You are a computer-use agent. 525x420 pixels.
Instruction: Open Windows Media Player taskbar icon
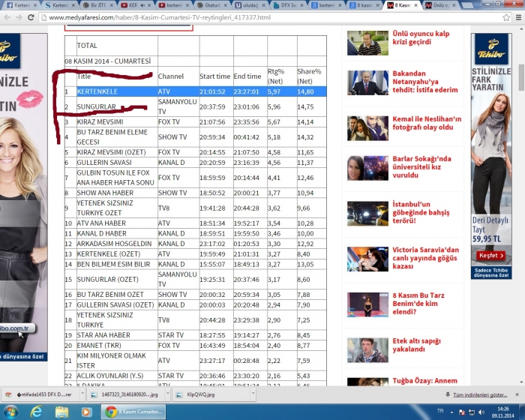pyautogui.click(x=86, y=412)
